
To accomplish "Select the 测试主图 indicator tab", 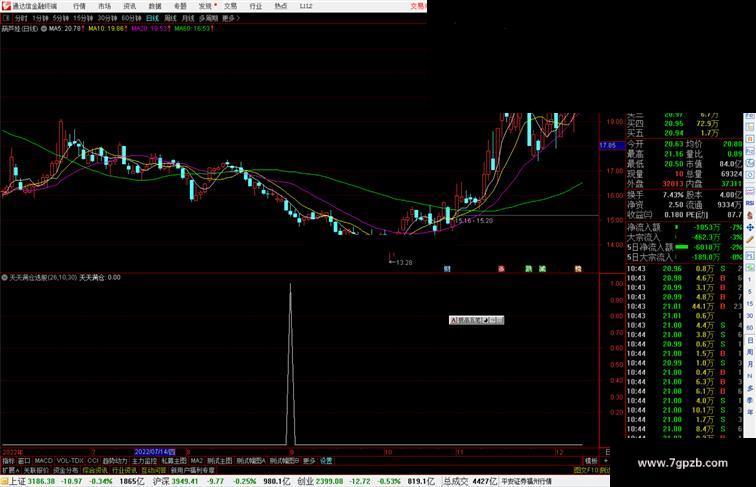I will 220,461.
